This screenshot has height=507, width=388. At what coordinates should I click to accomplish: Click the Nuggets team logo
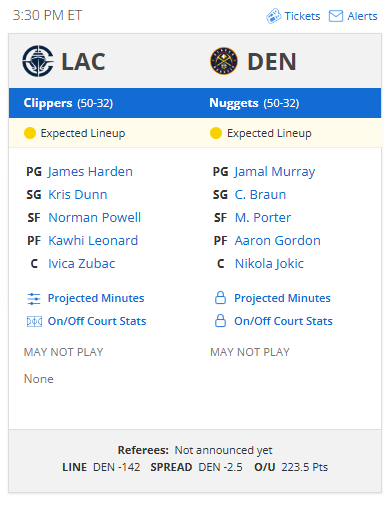click(224, 61)
